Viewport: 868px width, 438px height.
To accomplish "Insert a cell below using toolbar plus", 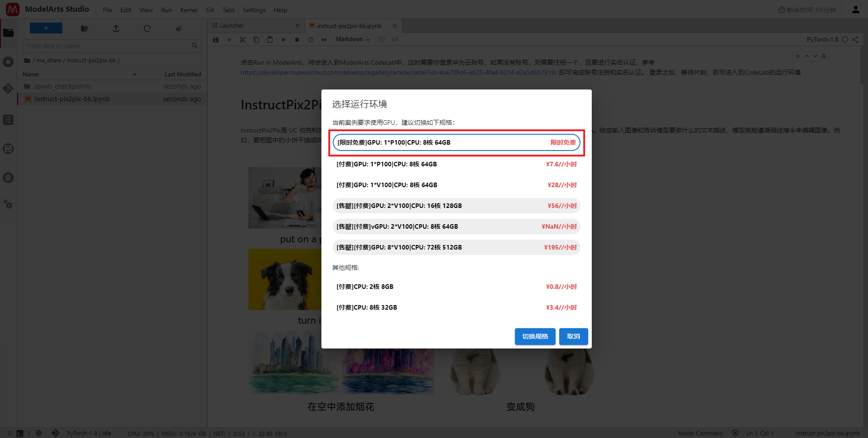I will click(x=229, y=40).
